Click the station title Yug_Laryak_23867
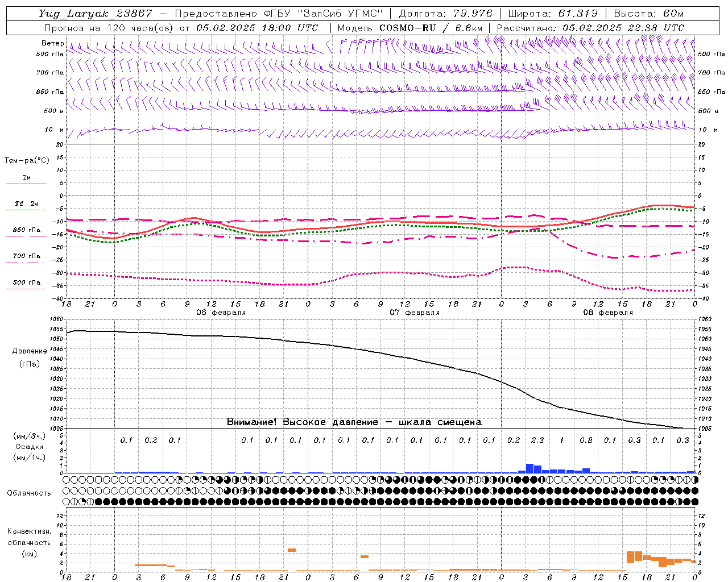728x582 pixels. [x=96, y=14]
